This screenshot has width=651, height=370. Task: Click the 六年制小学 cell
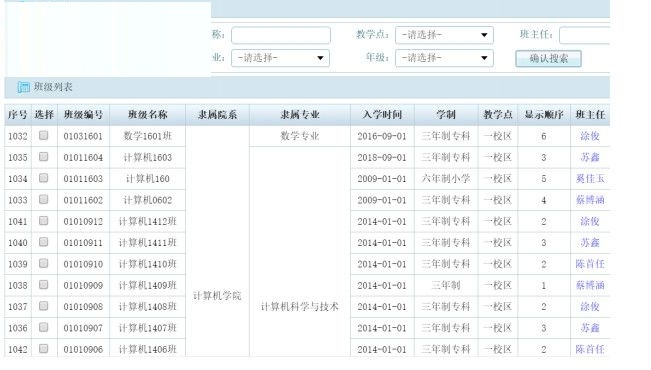pos(446,179)
